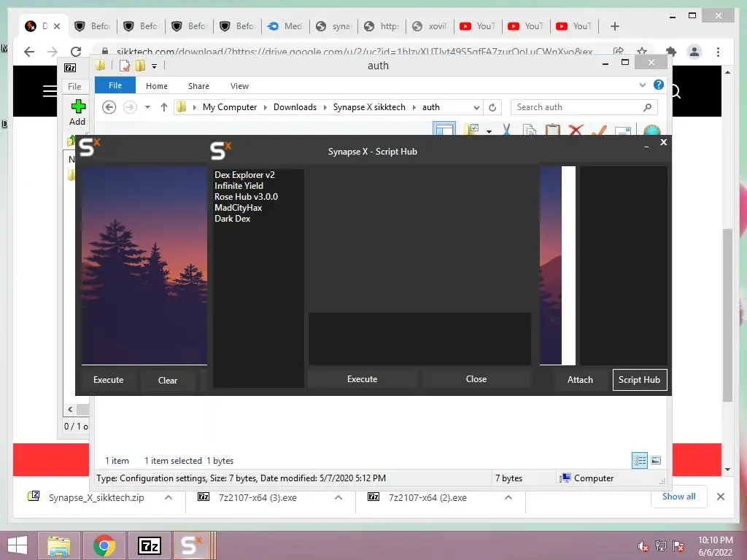Click network icon in system tray
Screen dimensions: 747x560
point(661,546)
